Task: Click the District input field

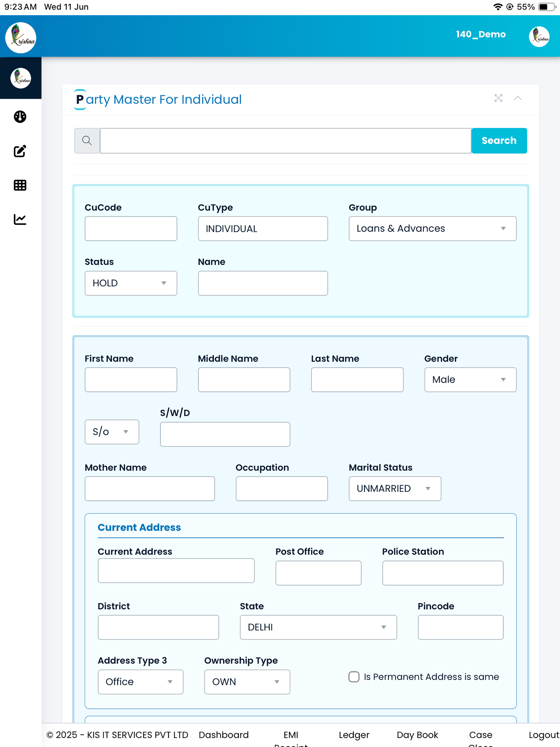Action: [x=158, y=627]
